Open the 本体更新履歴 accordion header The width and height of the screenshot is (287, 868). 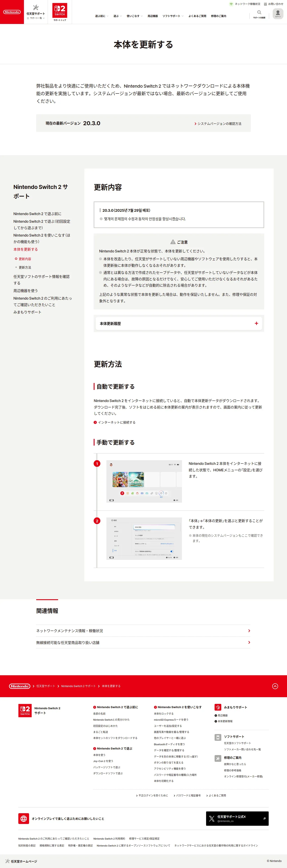[x=179, y=324]
